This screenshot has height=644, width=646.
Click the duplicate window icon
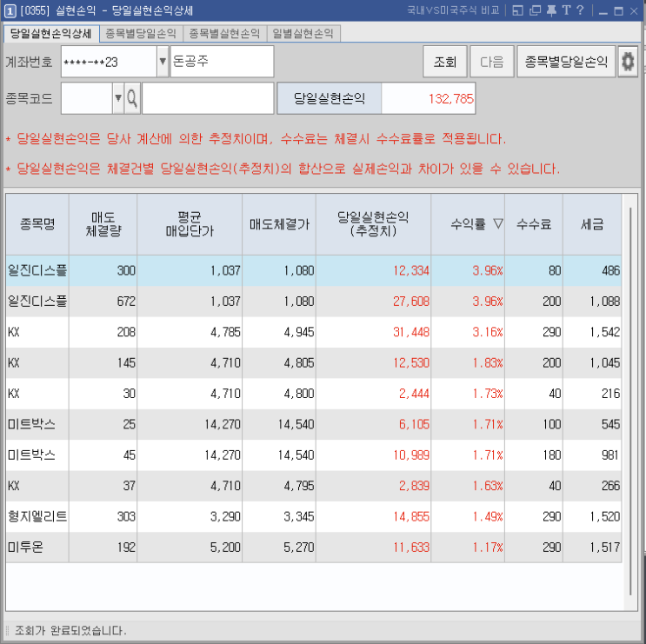click(535, 10)
